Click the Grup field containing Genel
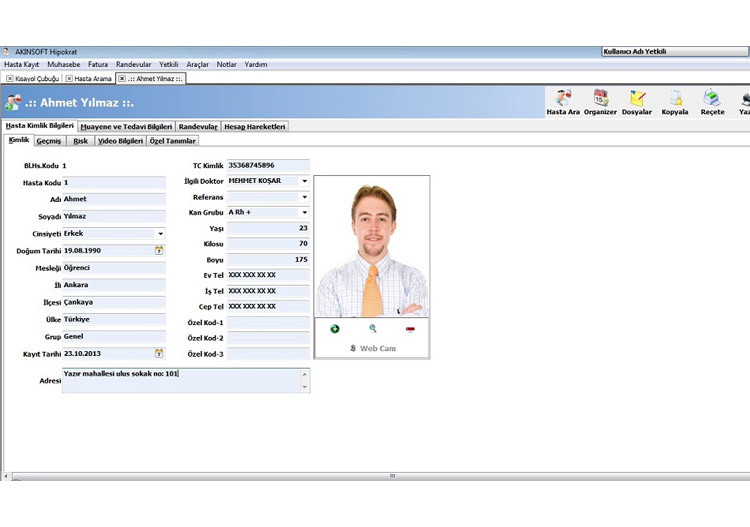Viewport: 750px width, 527px height. 114,336
